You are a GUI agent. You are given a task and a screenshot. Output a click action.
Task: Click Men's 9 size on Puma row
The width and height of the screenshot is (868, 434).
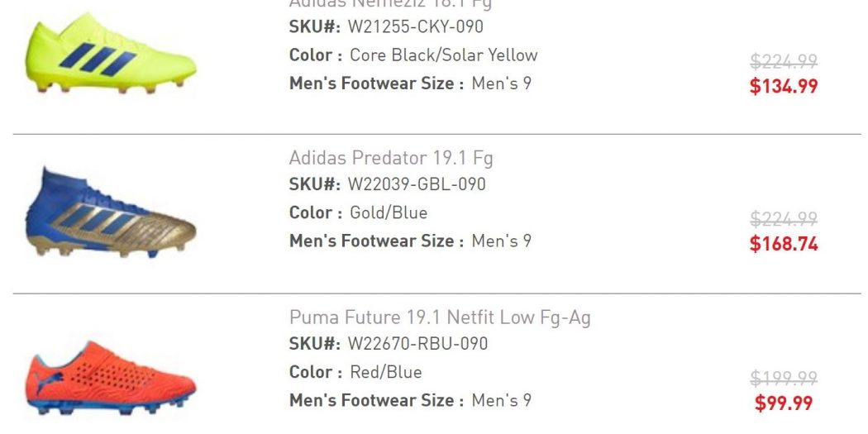tap(501, 401)
